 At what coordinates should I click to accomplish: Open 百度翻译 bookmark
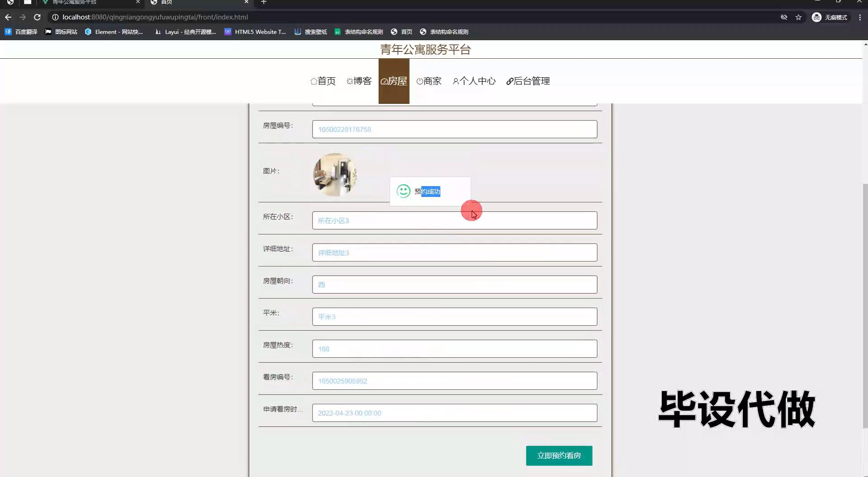click(21, 32)
